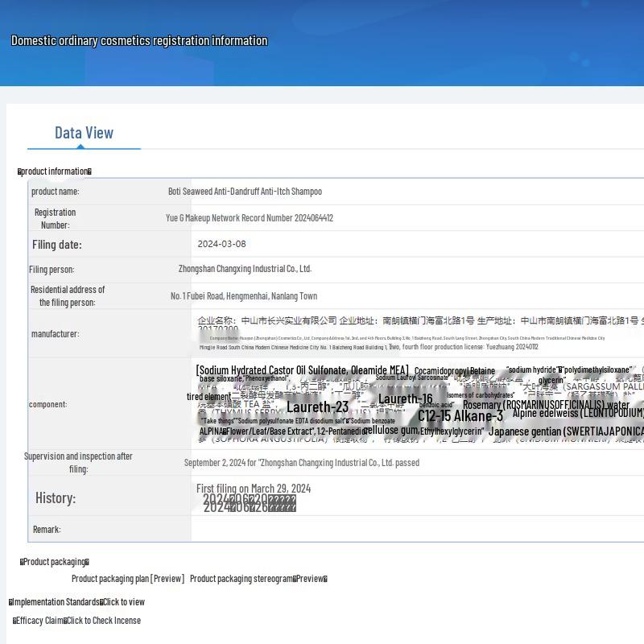Viewport: 644px width, 644px height.
Task: Select the 'product information' section heading
Action: coord(55,171)
